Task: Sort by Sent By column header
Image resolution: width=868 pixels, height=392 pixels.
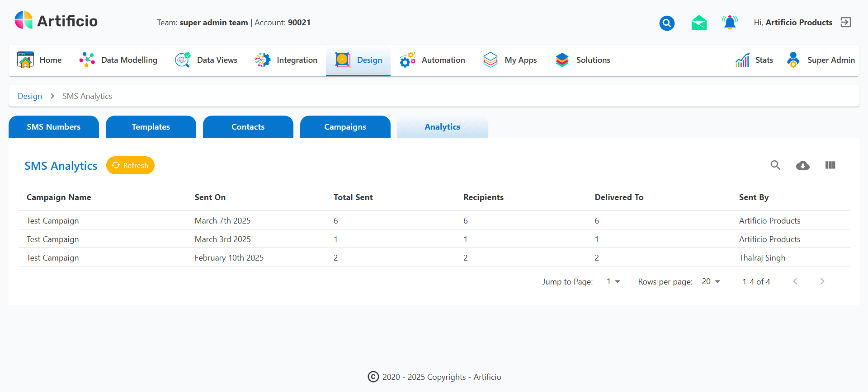Action: pyautogui.click(x=754, y=197)
